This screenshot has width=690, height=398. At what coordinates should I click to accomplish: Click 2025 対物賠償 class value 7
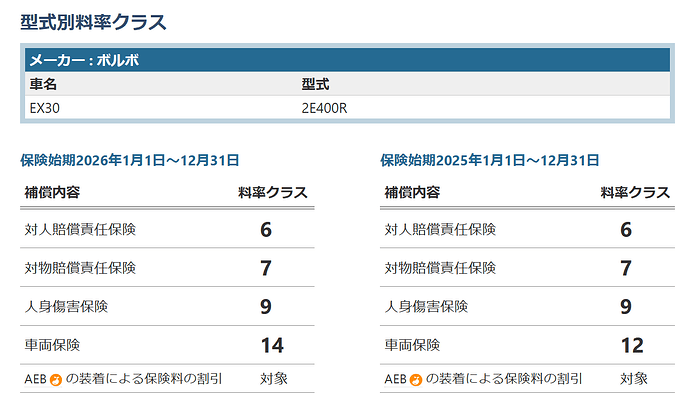626,268
